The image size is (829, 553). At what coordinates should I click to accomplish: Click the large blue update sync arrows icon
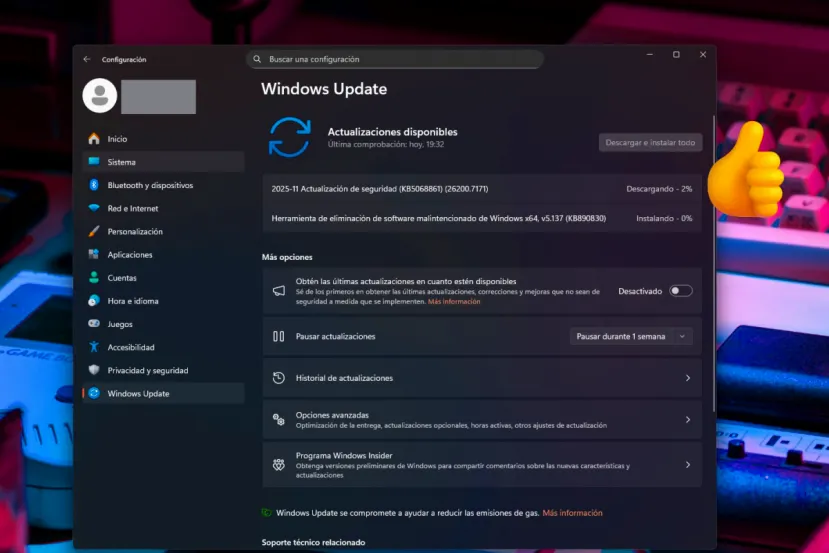289,137
